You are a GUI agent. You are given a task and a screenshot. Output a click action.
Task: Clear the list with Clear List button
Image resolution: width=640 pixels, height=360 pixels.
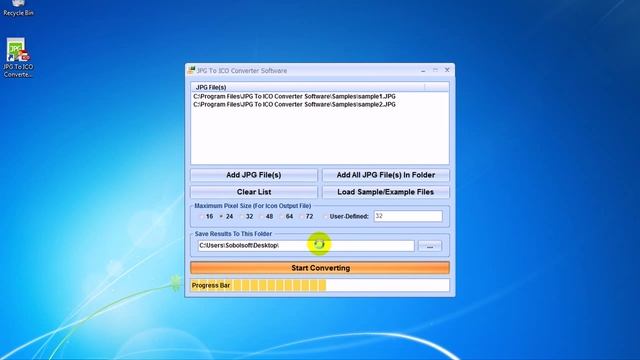coord(253,192)
